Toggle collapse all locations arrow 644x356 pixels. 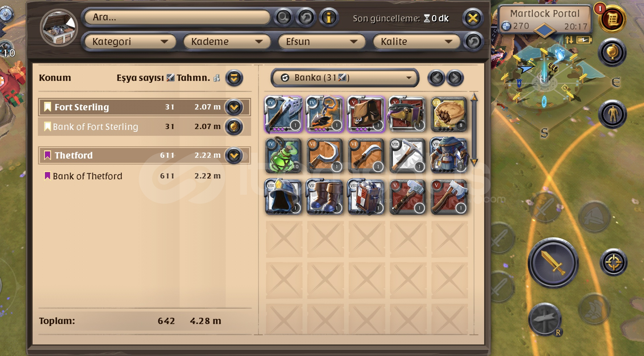point(234,78)
